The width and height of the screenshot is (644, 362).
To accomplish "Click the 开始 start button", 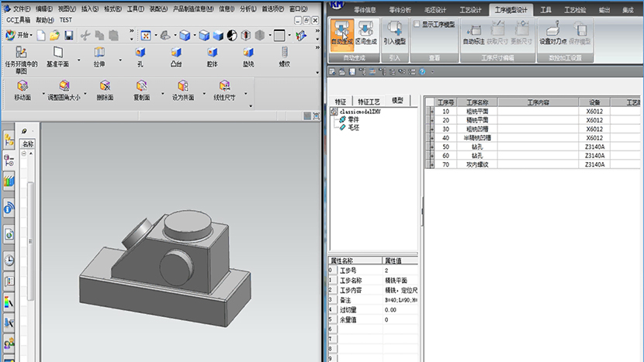I will tap(18, 36).
